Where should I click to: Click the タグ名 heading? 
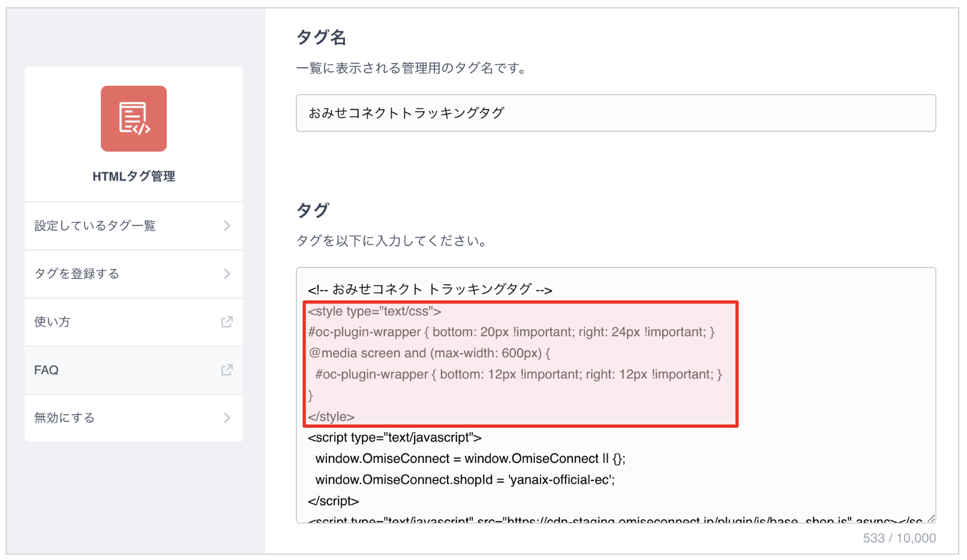tap(322, 37)
